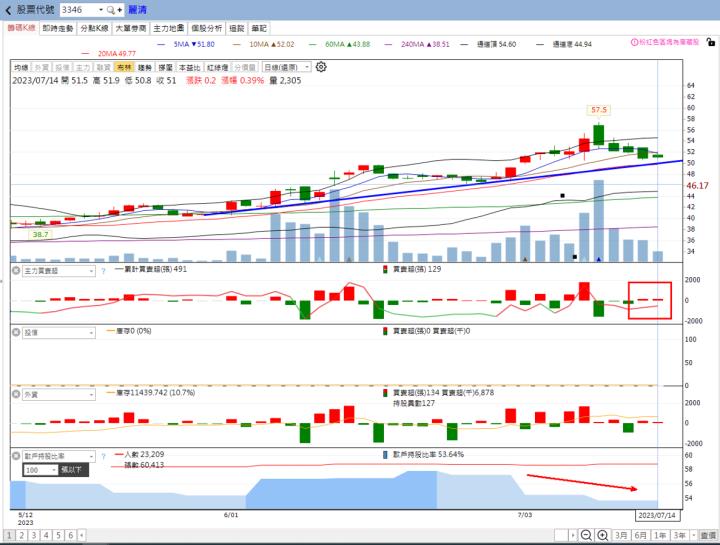The height and width of the screenshot is (545, 720).
Task: Toggle the overlay button left of 本益比
Action: [x=165, y=67]
